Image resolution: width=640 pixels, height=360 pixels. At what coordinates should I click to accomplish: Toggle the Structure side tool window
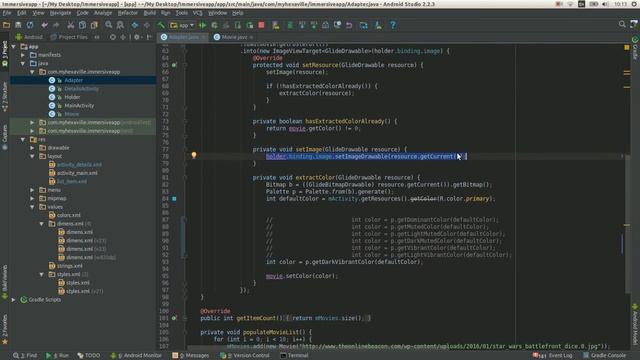click(x=4, y=97)
